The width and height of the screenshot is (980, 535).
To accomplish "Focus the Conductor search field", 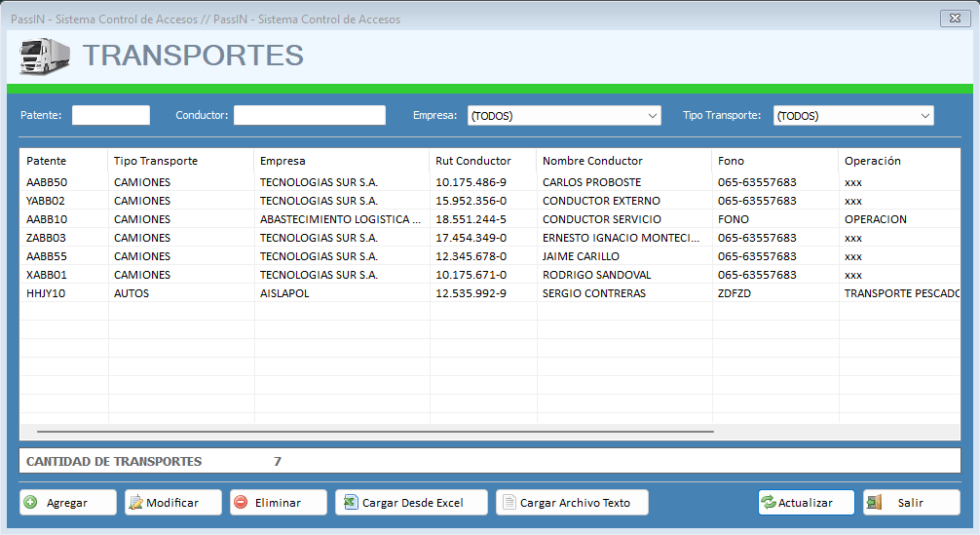I will pyautogui.click(x=309, y=115).
